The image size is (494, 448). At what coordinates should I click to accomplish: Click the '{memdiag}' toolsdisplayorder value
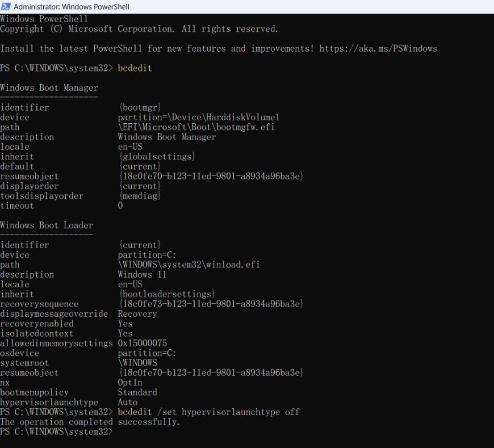coord(140,196)
